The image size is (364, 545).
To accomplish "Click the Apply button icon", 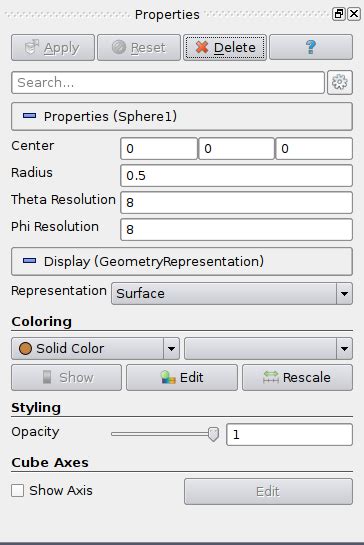I will click(32, 48).
